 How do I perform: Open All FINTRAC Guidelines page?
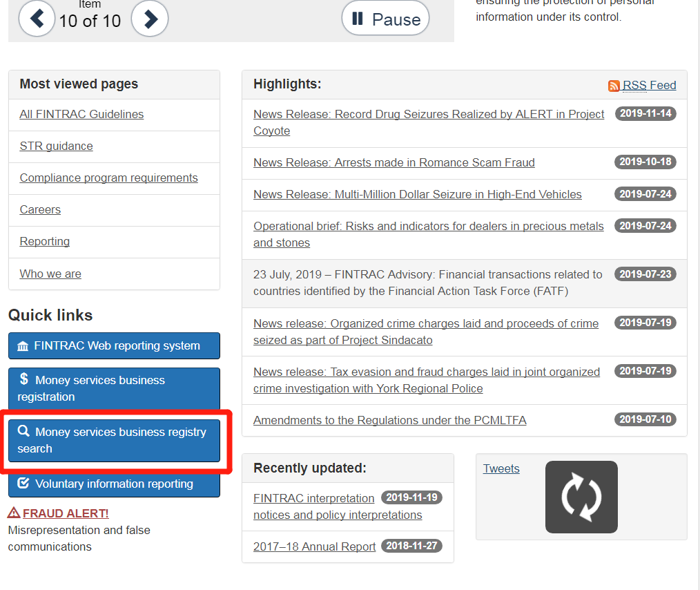(x=81, y=114)
